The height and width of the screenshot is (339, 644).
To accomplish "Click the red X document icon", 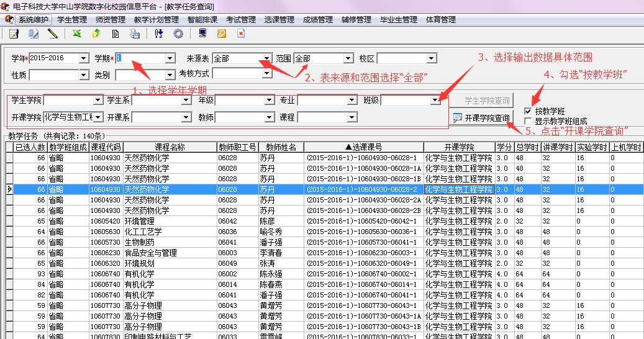I will click(x=240, y=34).
